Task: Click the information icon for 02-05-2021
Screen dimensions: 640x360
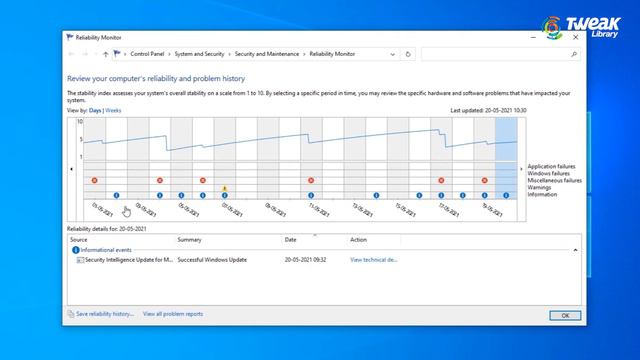Action: [116, 196]
